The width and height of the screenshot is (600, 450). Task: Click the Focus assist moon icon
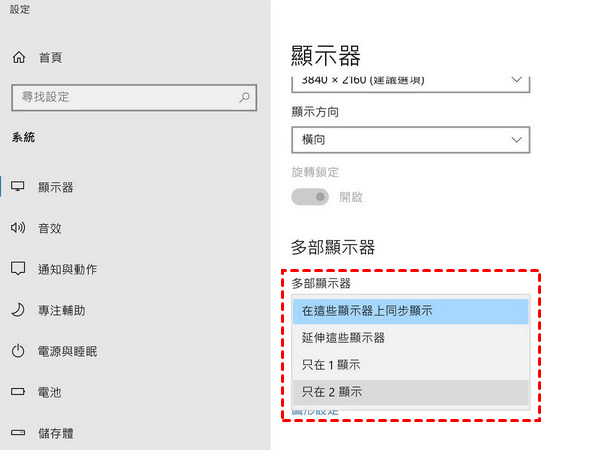point(18,310)
